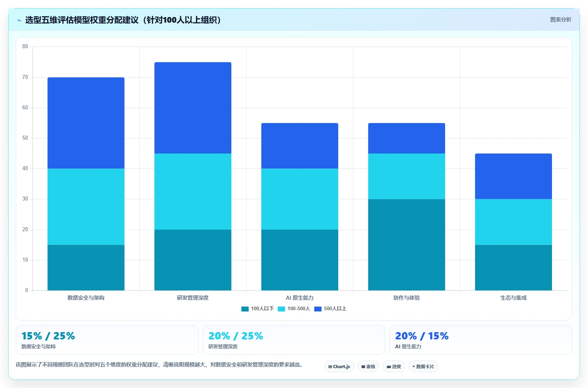The width and height of the screenshot is (588, 388).
Task: Click the y-axis value 80
Action: pos(25,47)
